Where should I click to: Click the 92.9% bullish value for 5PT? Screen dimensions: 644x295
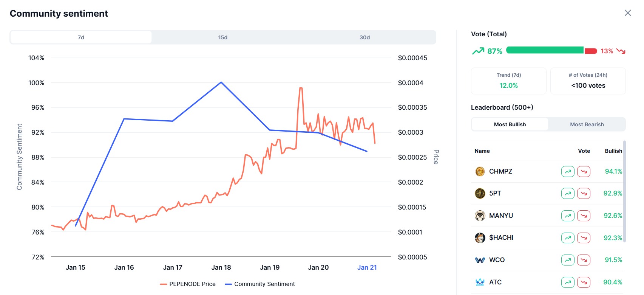[613, 193]
